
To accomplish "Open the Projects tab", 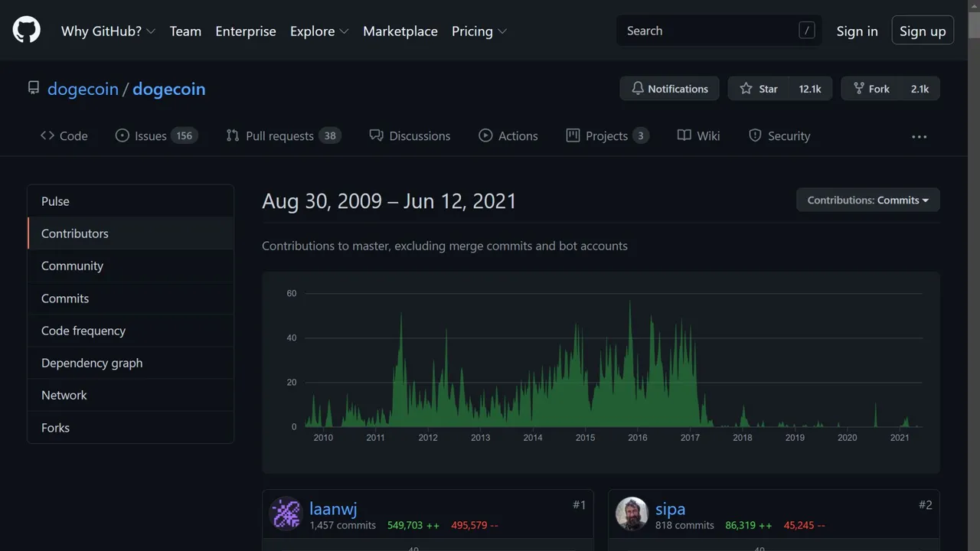I will pyautogui.click(x=607, y=135).
